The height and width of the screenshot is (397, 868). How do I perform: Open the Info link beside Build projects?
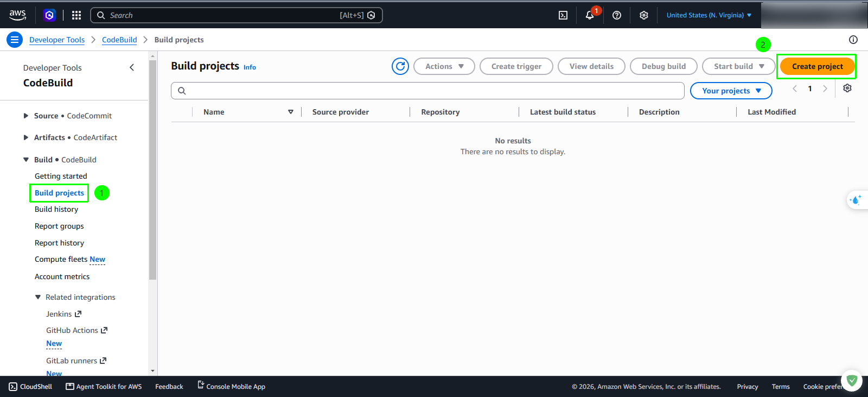point(250,67)
